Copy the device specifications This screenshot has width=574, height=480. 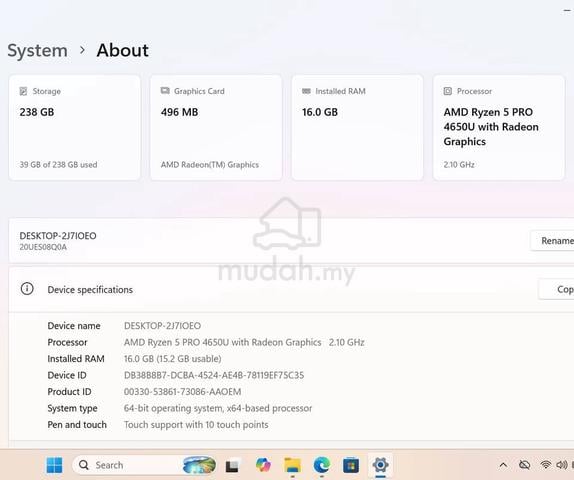(556, 289)
